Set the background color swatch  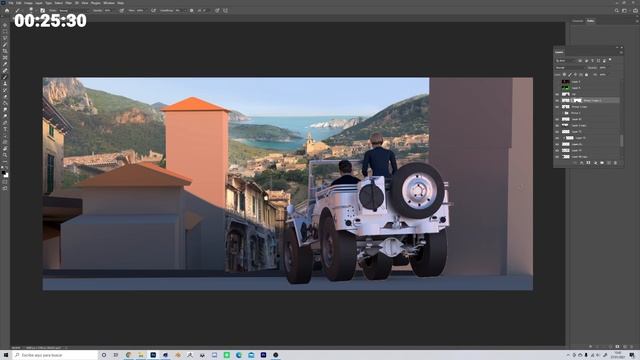tap(6, 175)
